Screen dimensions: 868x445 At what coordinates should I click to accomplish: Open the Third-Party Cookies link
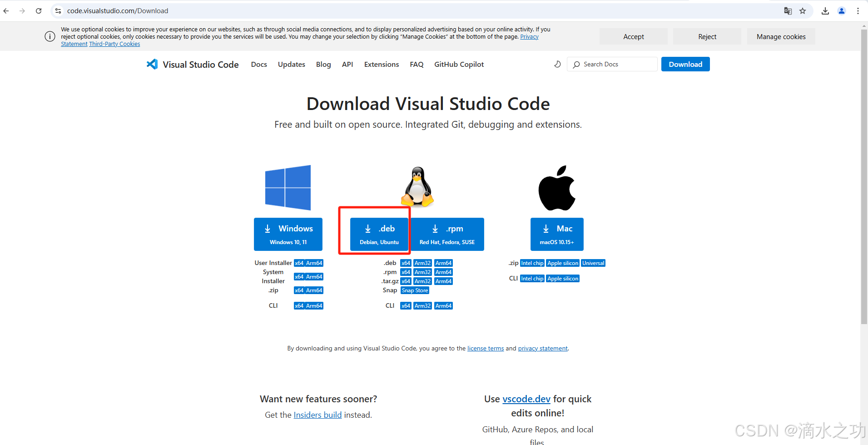(114, 44)
